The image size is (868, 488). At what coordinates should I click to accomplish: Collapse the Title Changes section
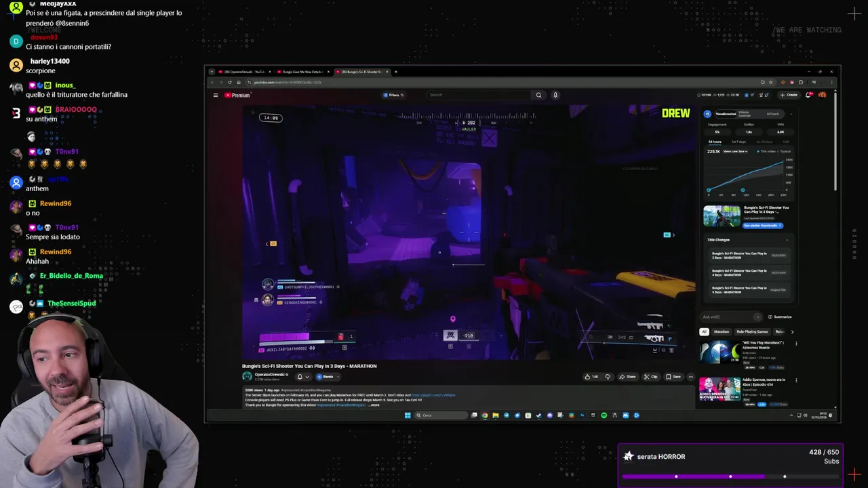coord(787,240)
